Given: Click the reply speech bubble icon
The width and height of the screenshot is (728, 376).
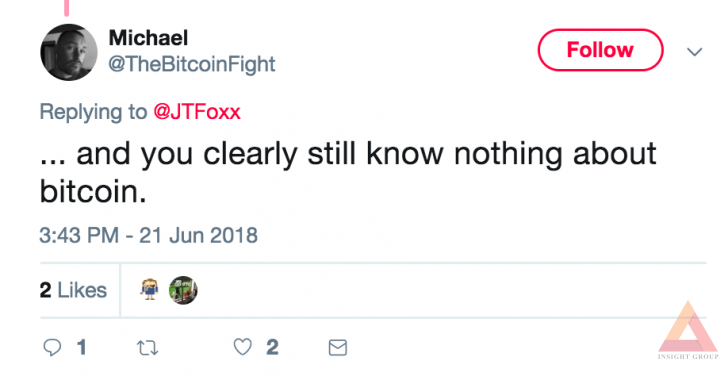Looking at the screenshot, I should click(52, 347).
